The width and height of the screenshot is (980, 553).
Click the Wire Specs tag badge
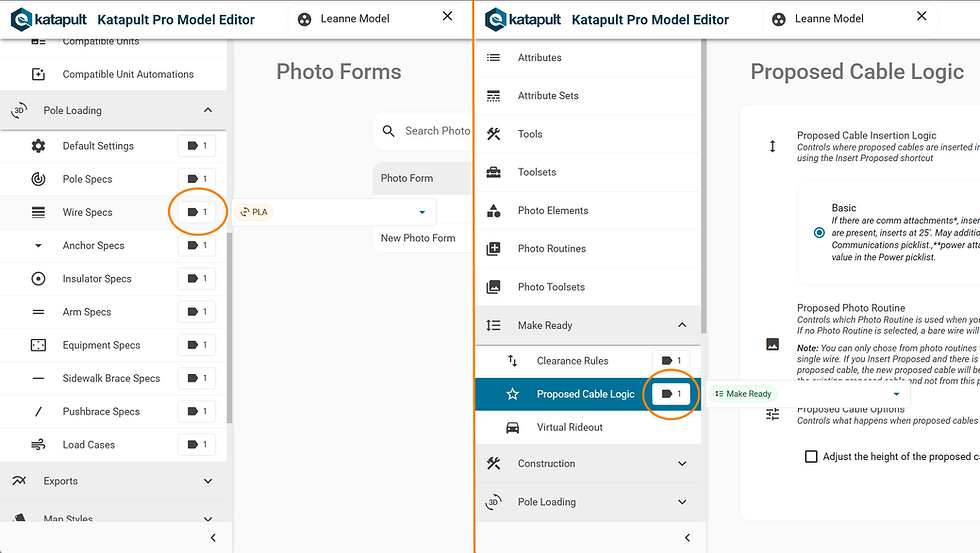tap(197, 212)
